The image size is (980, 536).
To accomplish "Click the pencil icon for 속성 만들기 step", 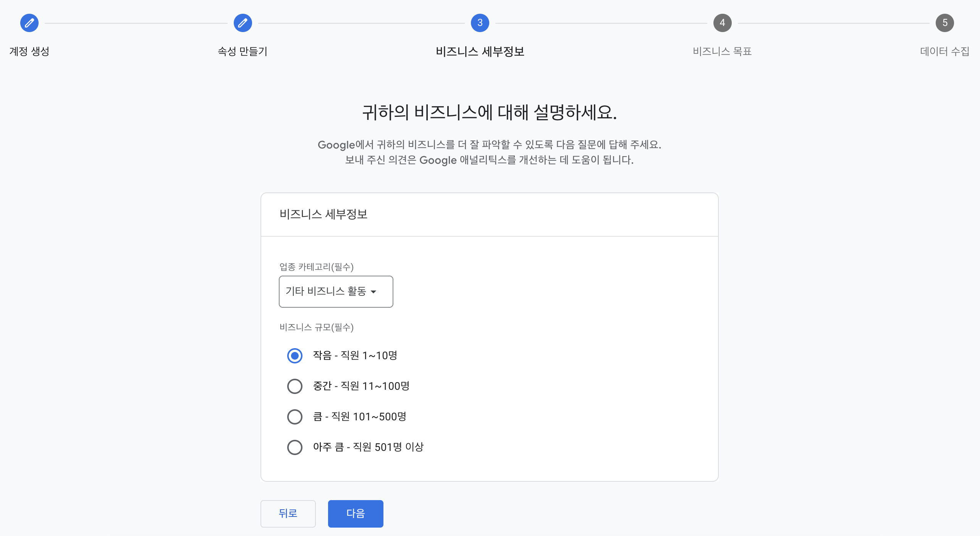I will pyautogui.click(x=243, y=23).
